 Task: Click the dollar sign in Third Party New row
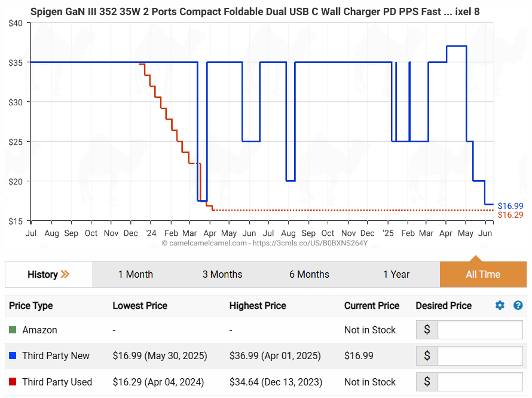coord(427,356)
